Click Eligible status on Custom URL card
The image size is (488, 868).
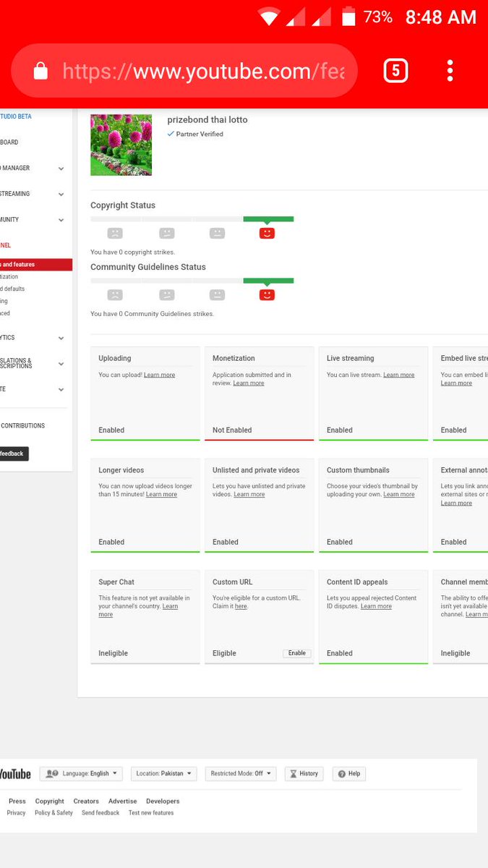224,653
